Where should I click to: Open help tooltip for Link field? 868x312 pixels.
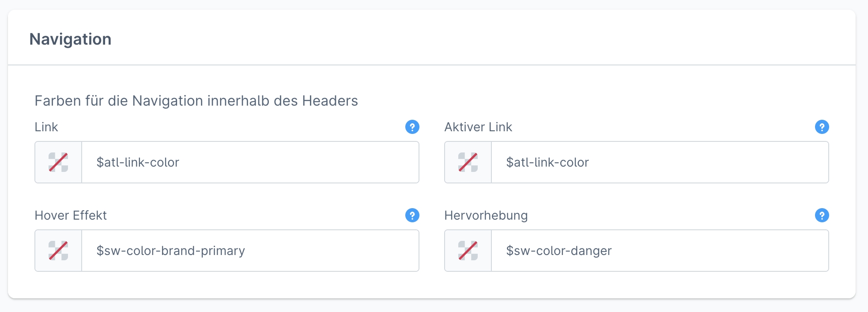412,127
